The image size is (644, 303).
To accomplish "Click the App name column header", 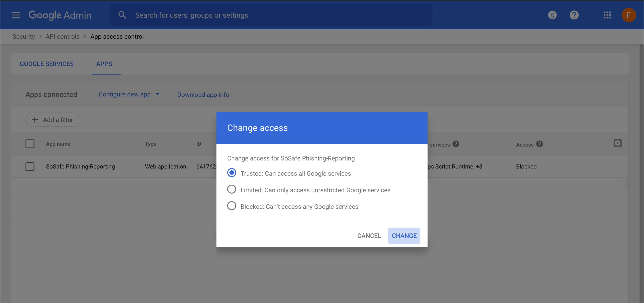I will [58, 144].
